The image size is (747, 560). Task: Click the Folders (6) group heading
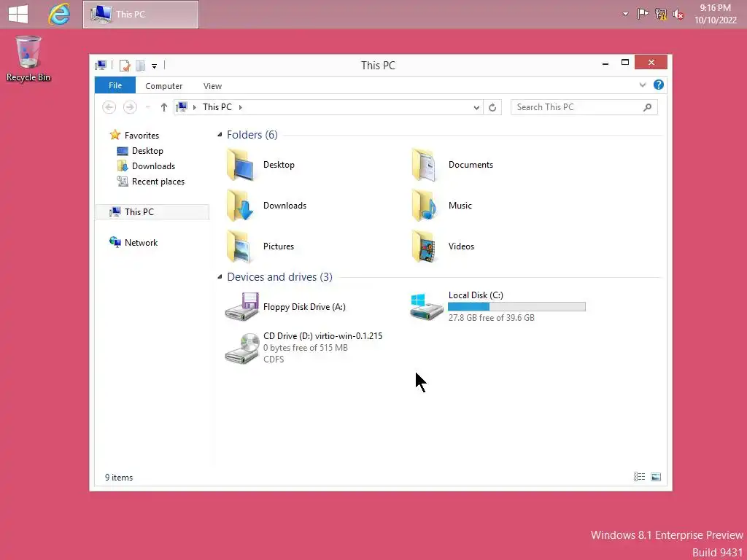pos(252,135)
